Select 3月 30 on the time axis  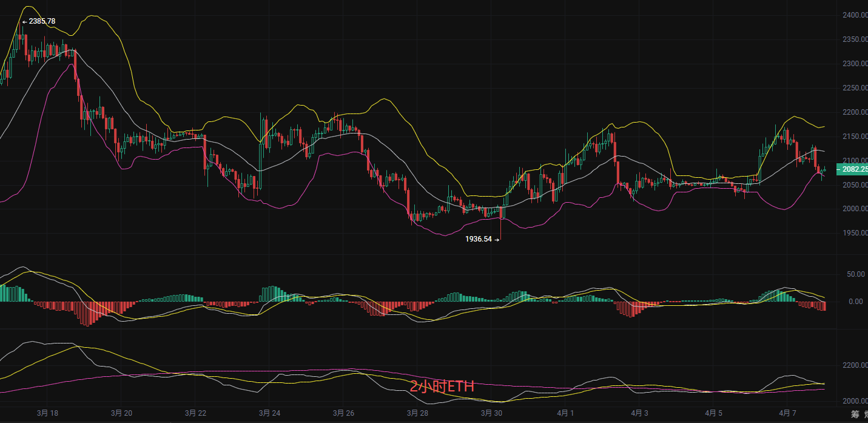click(x=491, y=413)
